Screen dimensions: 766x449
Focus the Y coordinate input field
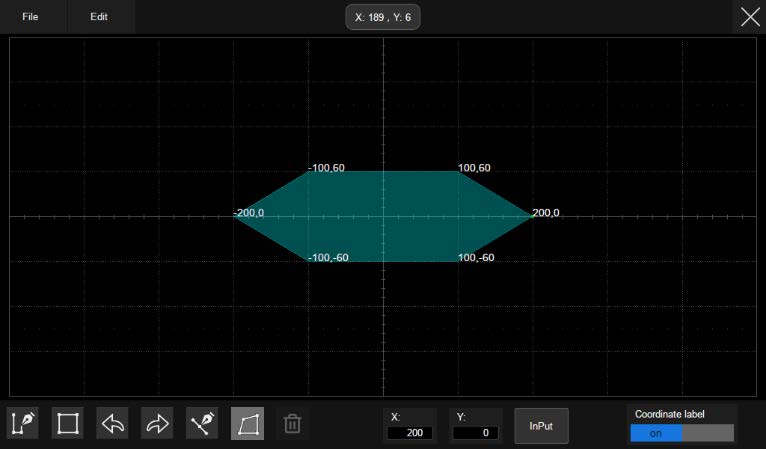(x=476, y=433)
